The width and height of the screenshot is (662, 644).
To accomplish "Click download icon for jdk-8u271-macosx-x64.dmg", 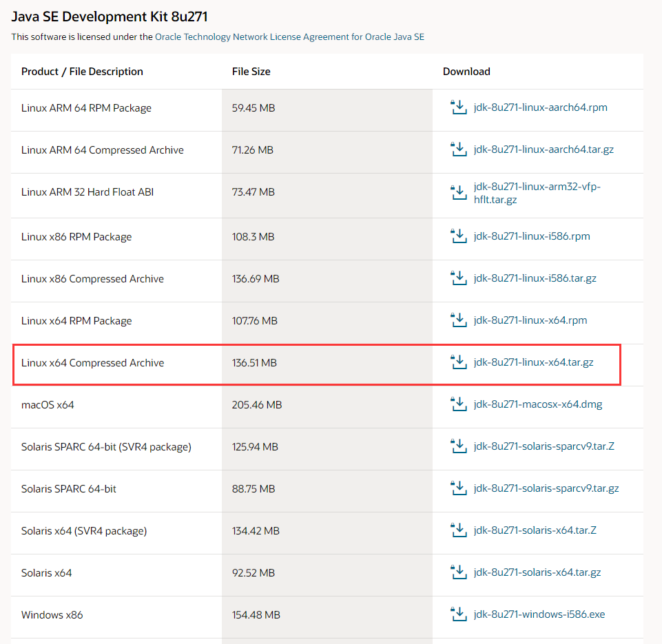I will (x=459, y=404).
